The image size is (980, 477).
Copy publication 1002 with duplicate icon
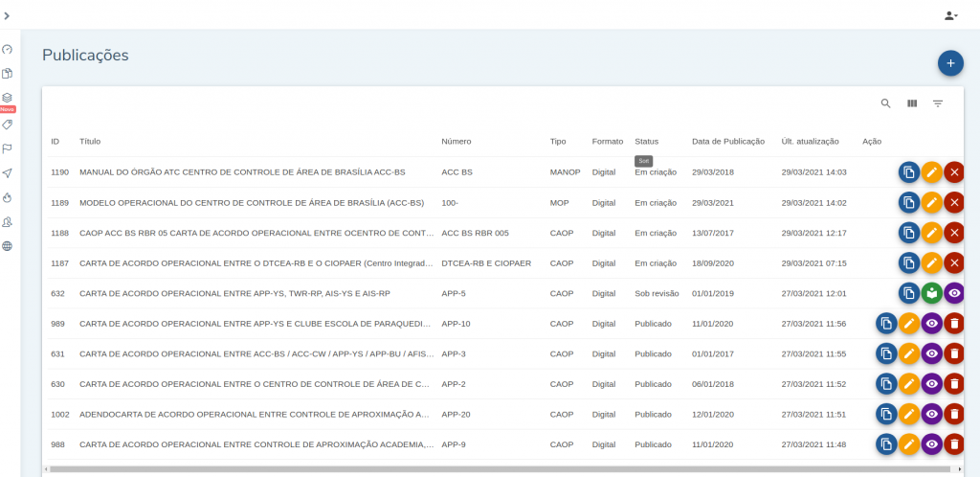click(886, 414)
